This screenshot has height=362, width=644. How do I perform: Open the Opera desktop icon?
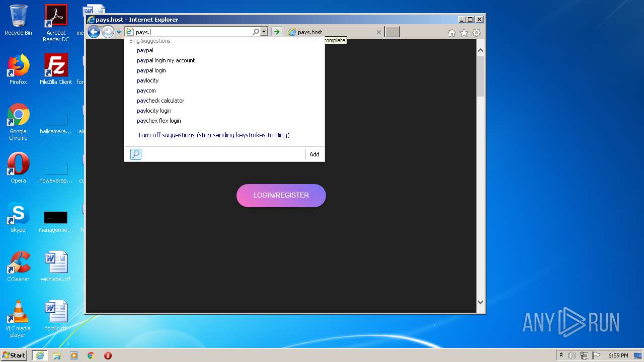pos(18,168)
